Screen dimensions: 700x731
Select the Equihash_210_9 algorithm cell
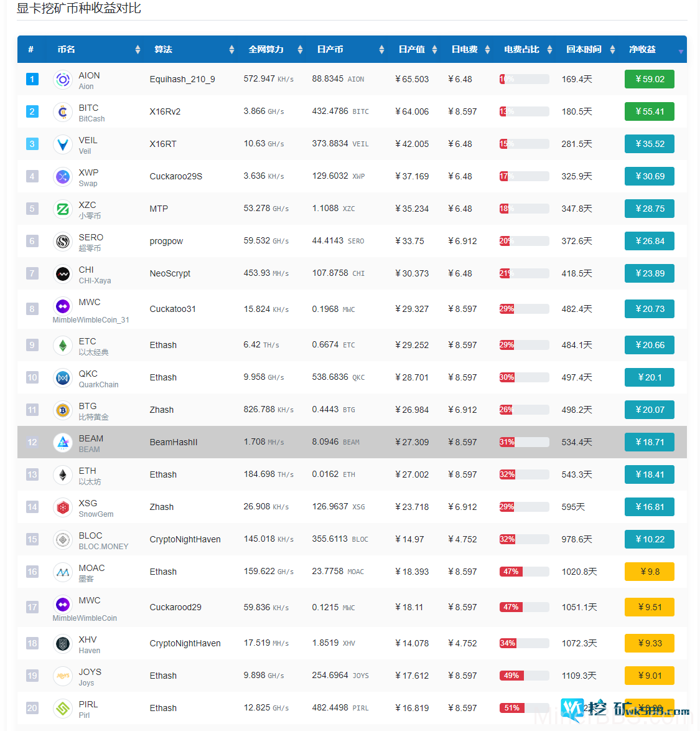pyautogui.click(x=182, y=79)
